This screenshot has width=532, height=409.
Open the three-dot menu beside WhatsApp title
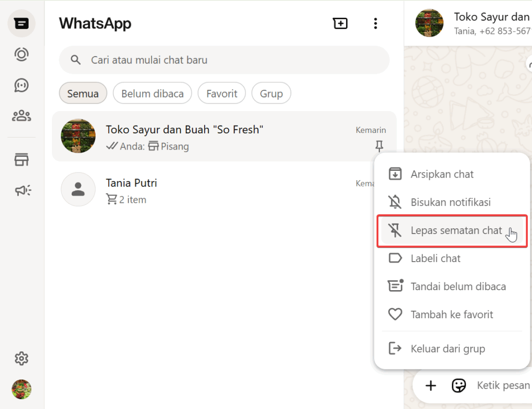pyautogui.click(x=375, y=23)
